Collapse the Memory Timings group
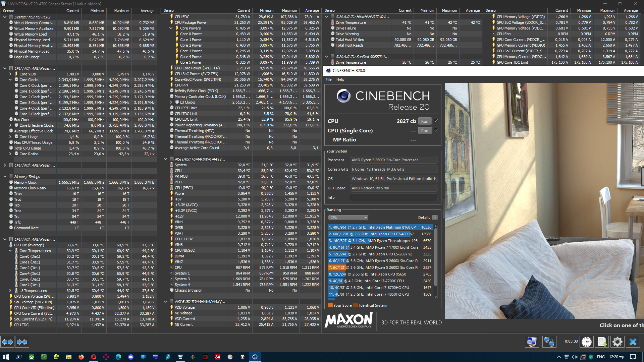644x362 pixels. click(x=5, y=177)
